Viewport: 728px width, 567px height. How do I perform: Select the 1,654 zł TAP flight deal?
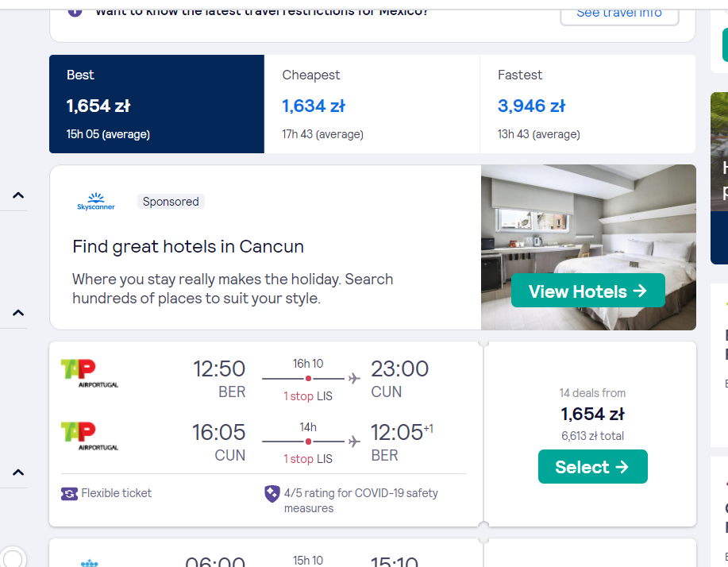[593, 467]
